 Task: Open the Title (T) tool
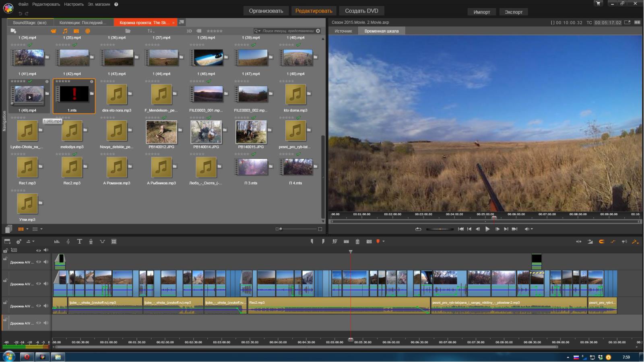pos(79,241)
